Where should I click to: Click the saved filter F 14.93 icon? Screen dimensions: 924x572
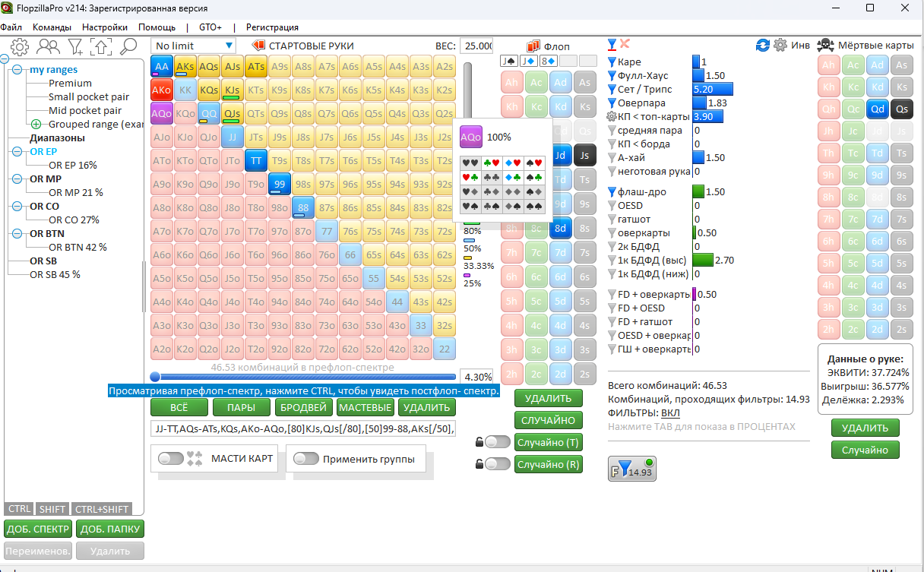click(631, 469)
